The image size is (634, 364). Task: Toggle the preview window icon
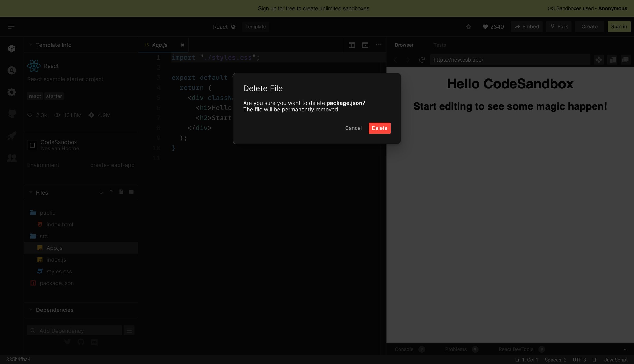[365, 45]
